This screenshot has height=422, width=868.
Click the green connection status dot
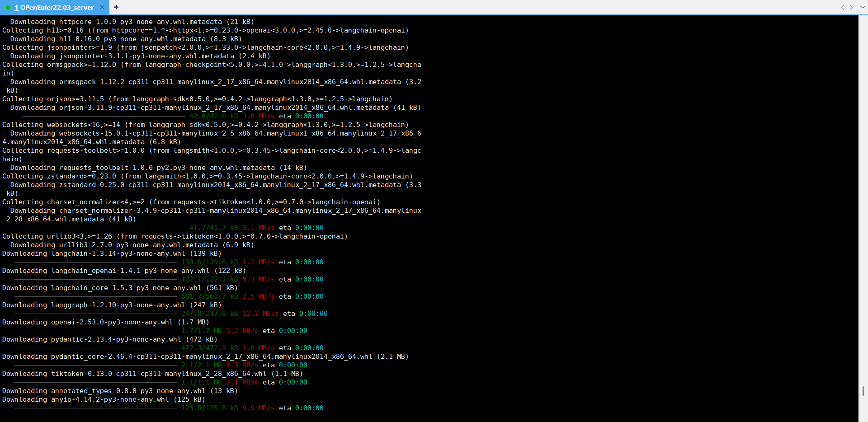pos(8,8)
